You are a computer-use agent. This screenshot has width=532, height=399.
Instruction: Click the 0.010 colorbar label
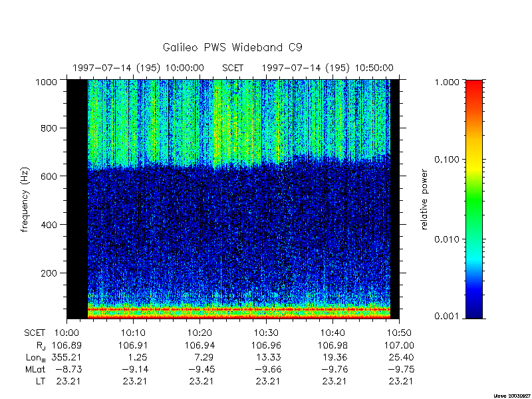tap(447, 239)
